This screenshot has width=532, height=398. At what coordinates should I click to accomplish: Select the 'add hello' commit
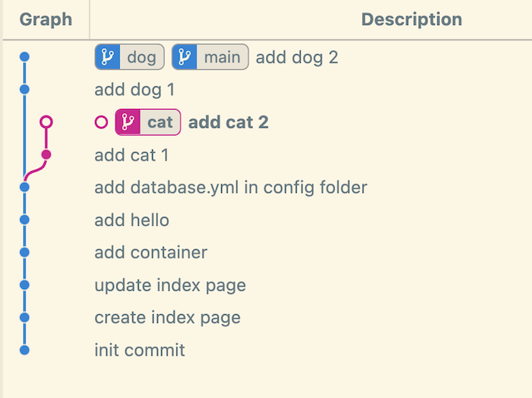(131, 220)
